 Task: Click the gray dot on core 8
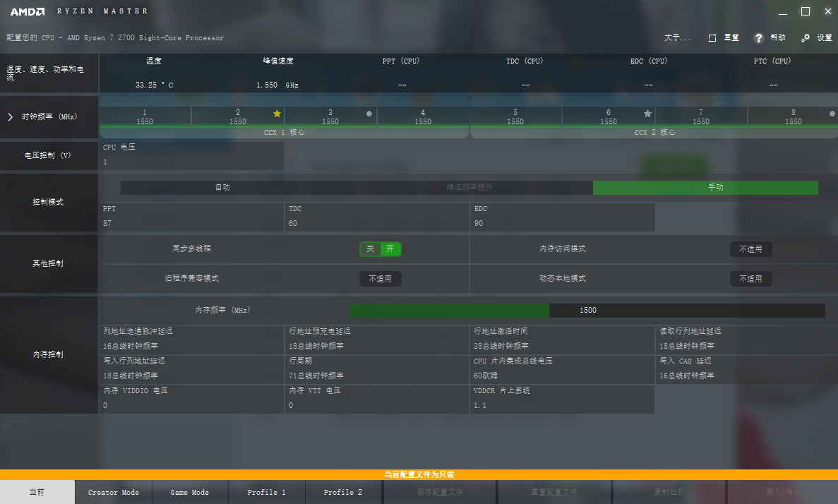pyautogui.click(x=832, y=113)
